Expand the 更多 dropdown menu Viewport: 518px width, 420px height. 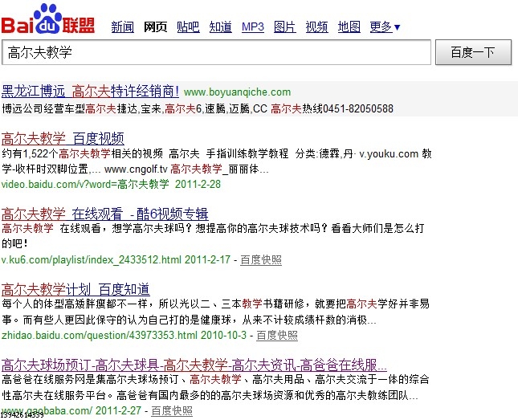[x=385, y=27]
